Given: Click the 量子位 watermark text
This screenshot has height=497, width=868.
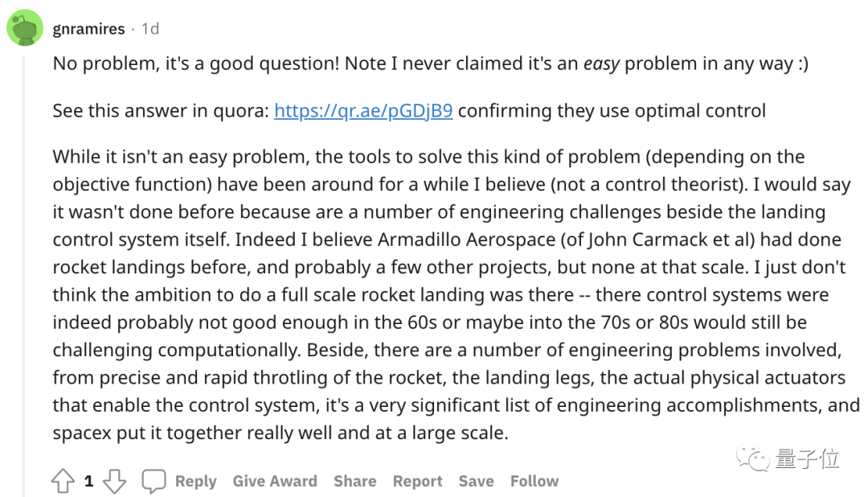Looking at the screenshot, I should click(x=808, y=459).
